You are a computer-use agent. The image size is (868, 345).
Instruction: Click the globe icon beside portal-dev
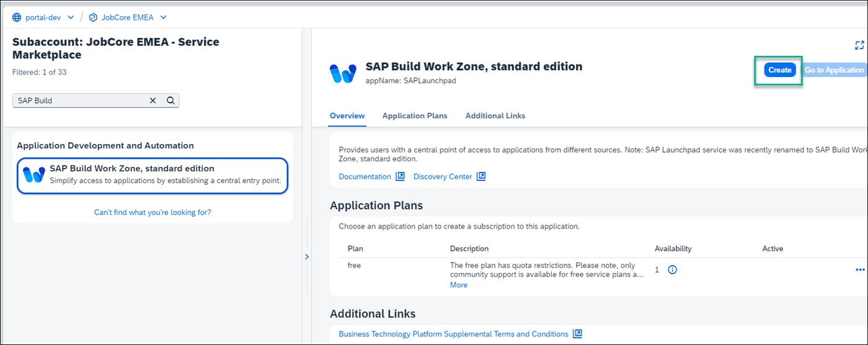(x=17, y=17)
